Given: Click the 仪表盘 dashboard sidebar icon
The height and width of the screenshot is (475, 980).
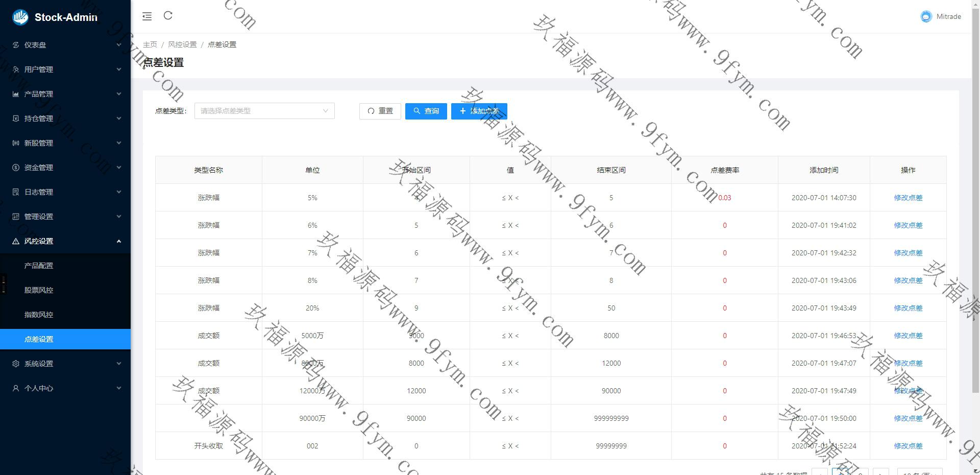Looking at the screenshot, I should [x=16, y=45].
